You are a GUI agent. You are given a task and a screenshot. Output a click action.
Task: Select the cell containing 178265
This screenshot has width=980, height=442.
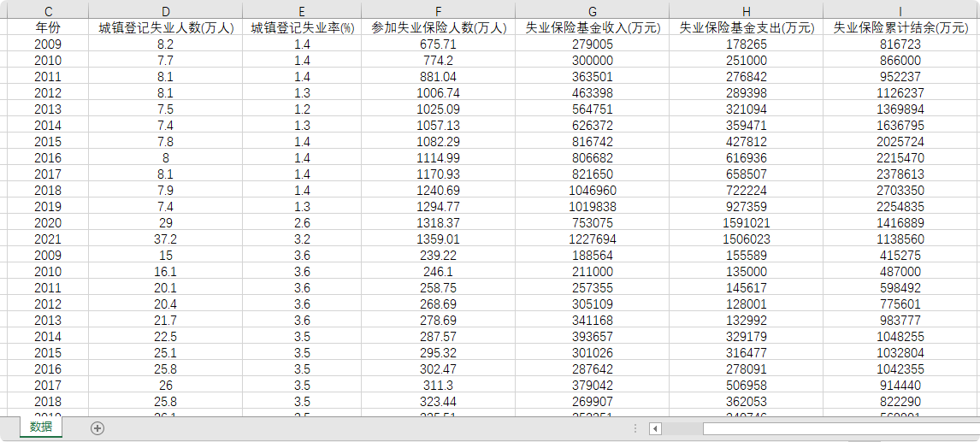[x=747, y=44]
